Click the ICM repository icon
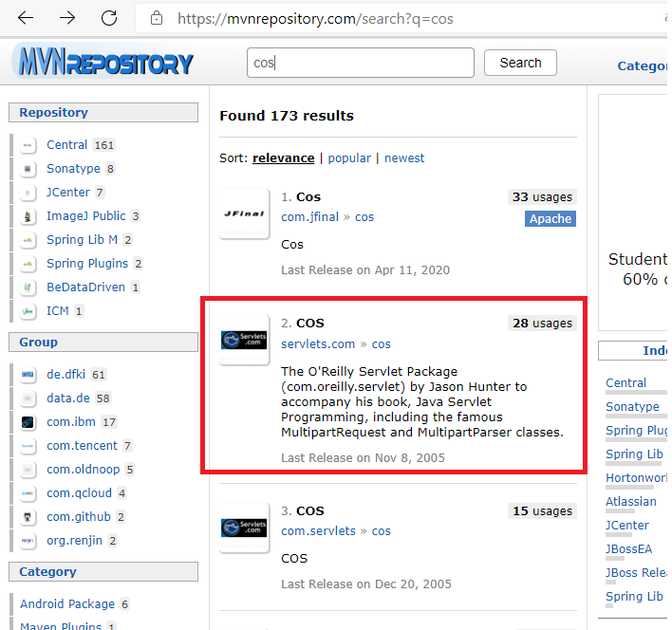Viewport: 672px width, 630px height. coord(28,311)
